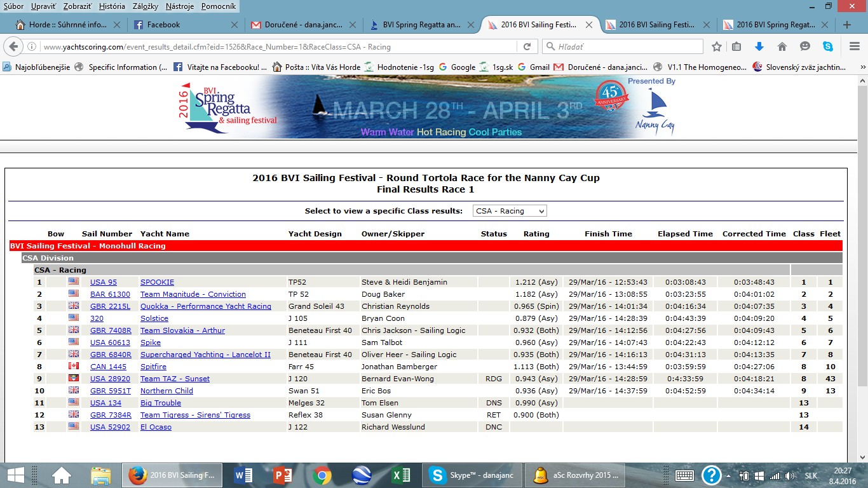This screenshot has height=488, width=868.
Task: Open Excel from the taskbar
Action: [x=400, y=475]
